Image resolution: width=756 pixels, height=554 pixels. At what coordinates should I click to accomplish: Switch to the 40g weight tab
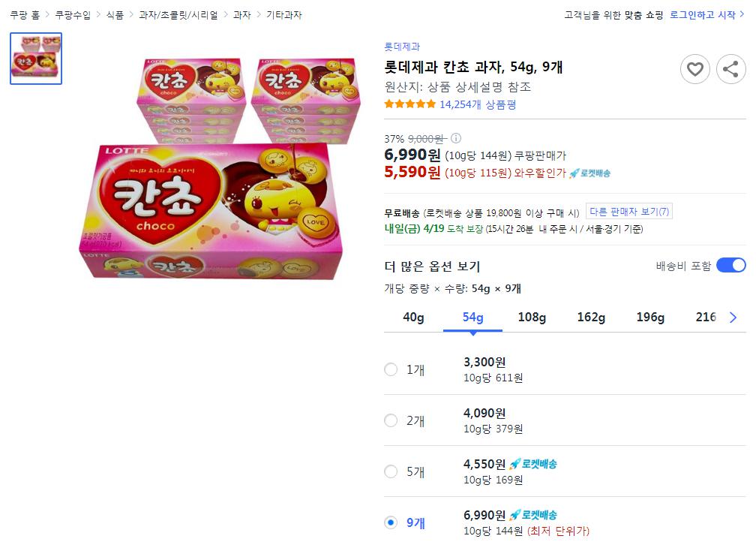[413, 317]
